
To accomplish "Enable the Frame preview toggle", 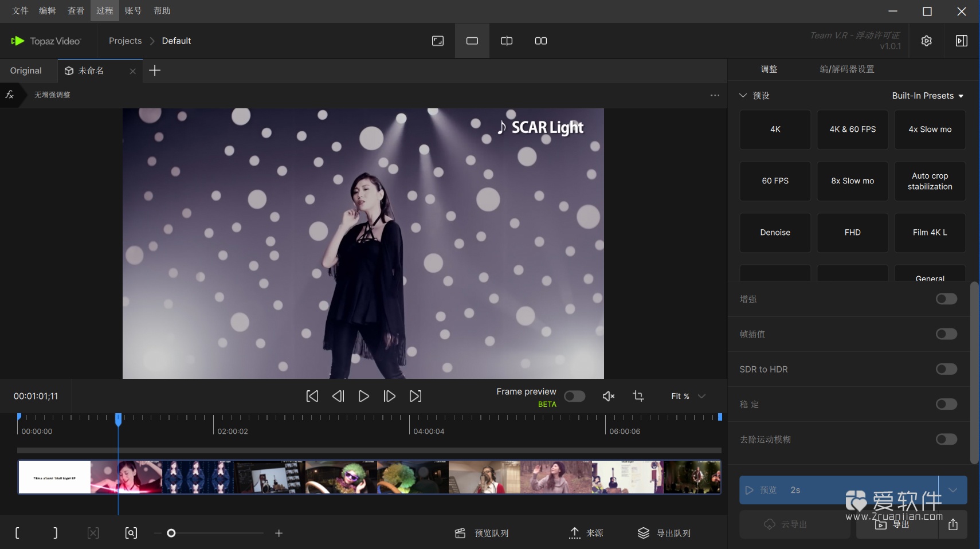I will click(x=574, y=396).
